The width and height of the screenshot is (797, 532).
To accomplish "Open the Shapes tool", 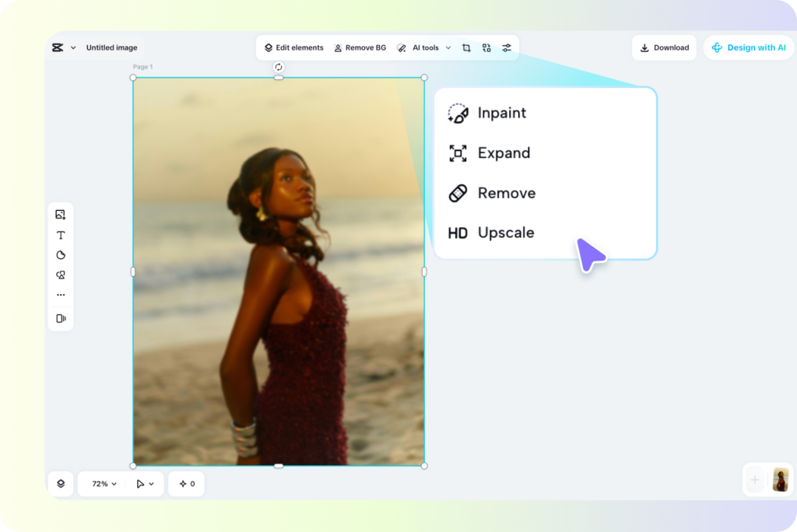I will [x=61, y=254].
